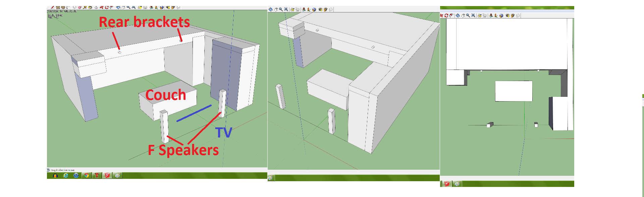Switch to SketchUp in the left taskbar
This screenshot has width=644, height=197.
coord(107,175)
